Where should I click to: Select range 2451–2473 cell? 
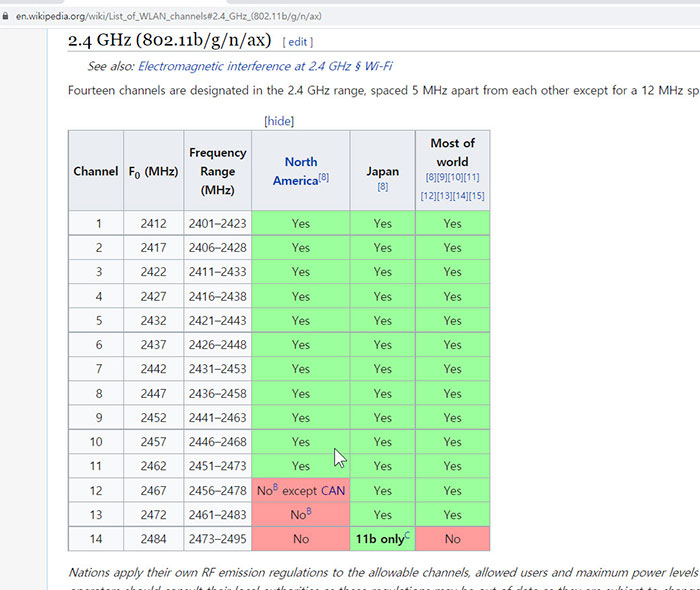pyautogui.click(x=217, y=466)
